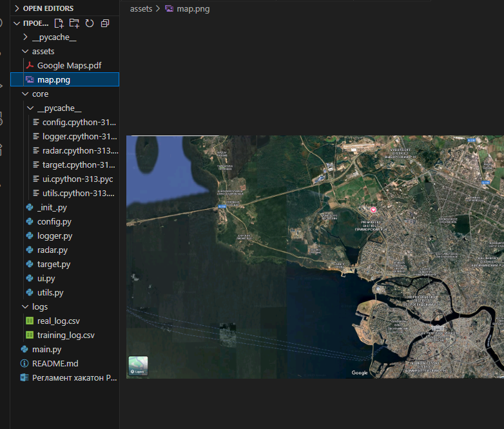Select assets in the breadcrumb path

[x=141, y=8]
